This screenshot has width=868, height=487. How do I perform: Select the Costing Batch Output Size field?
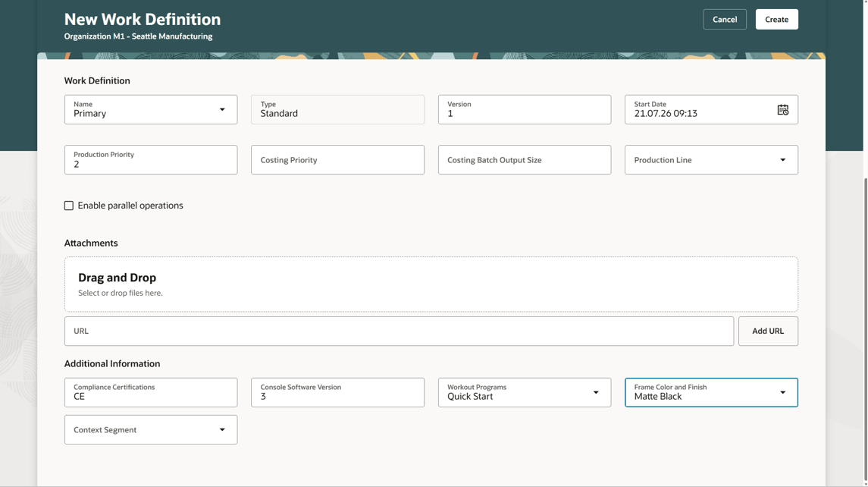525,160
